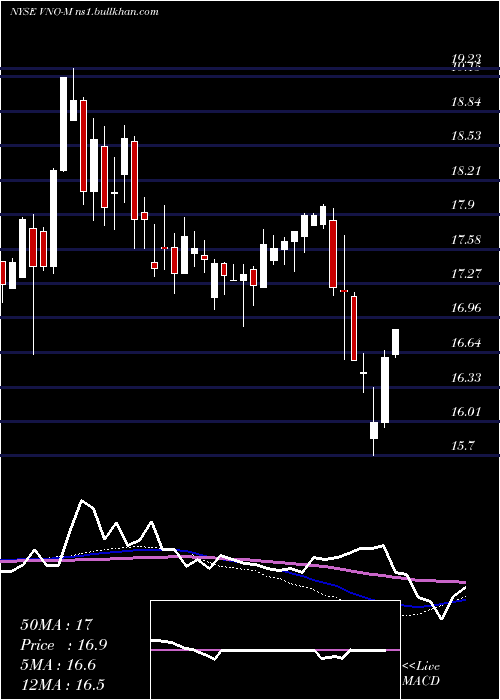Select the tallest white candlestick near 19.2
The image size is (500, 700).
(x=63, y=124)
